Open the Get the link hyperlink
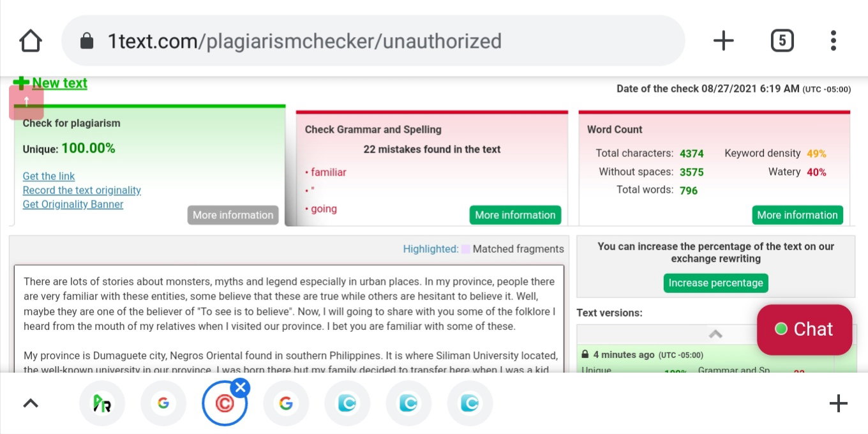The width and height of the screenshot is (868, 434). click(49, 176)
